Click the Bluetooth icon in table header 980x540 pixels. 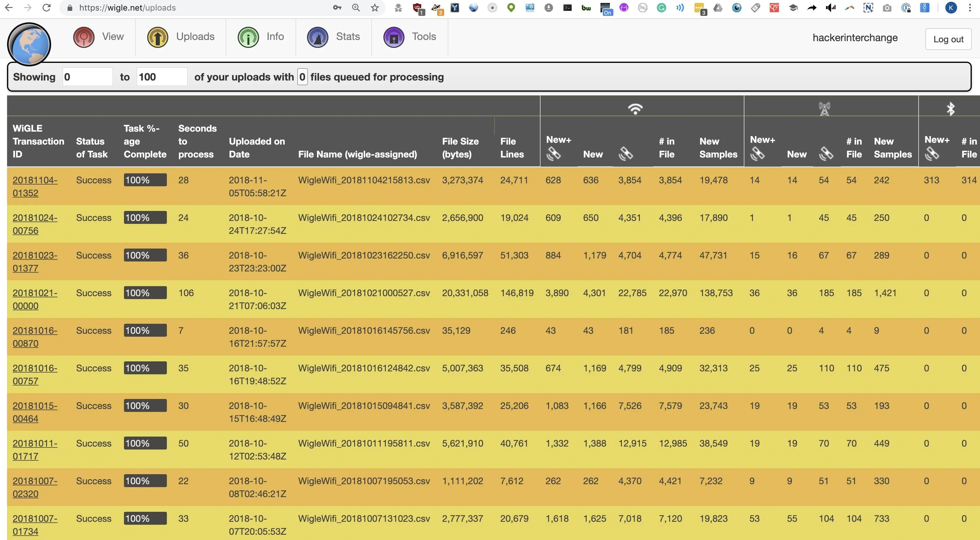coord(950,108)
